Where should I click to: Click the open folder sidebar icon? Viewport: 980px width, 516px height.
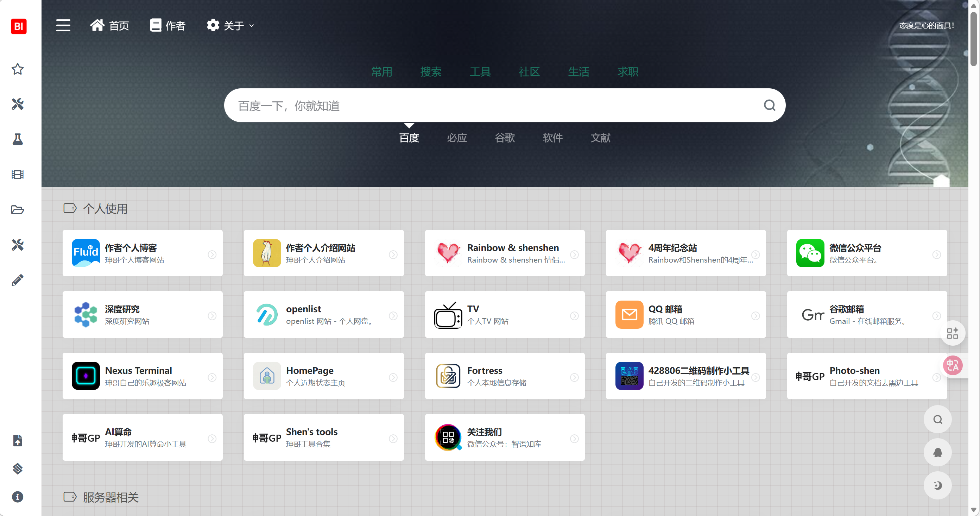[18, 210]
